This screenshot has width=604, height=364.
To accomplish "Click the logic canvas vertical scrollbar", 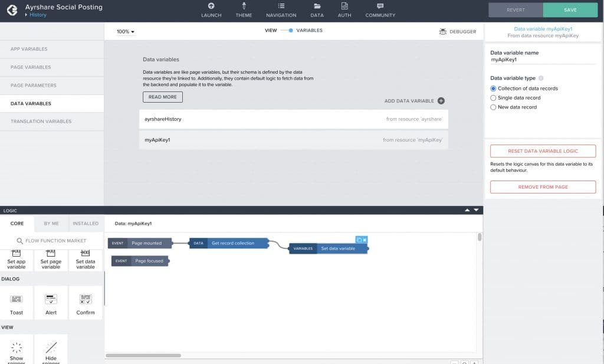I will (480, 237).
